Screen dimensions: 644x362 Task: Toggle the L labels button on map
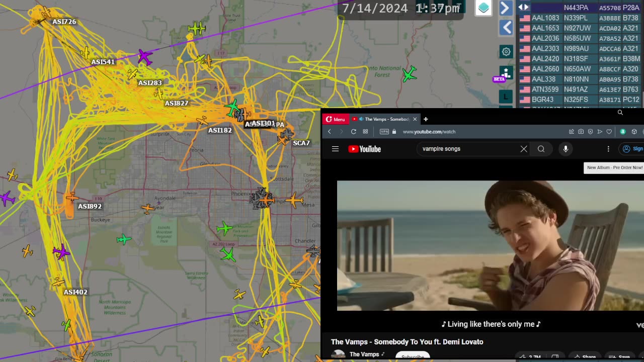pos(506,96)
